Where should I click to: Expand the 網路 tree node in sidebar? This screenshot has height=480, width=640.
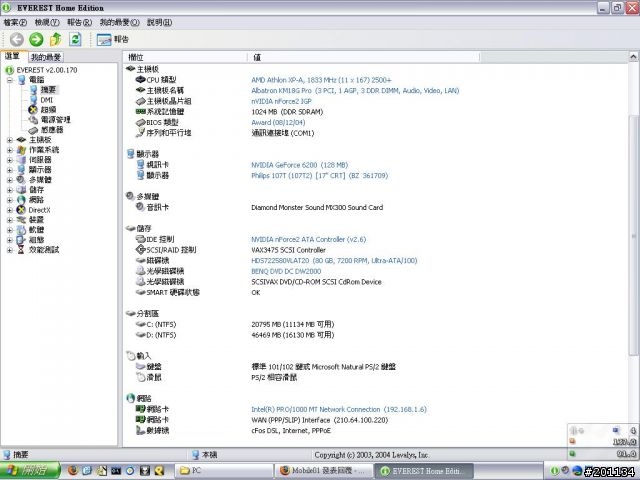[10, 200]
